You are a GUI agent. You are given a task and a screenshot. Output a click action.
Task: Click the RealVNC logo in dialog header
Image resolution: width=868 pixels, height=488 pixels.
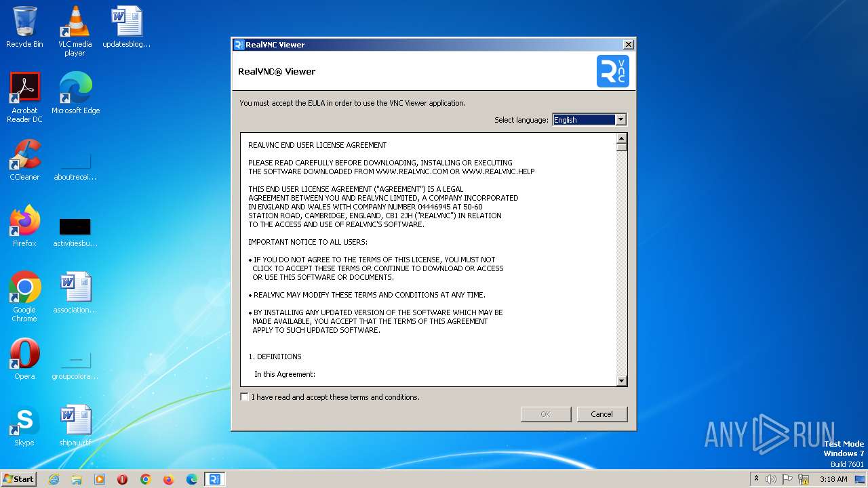pos(613,71)
